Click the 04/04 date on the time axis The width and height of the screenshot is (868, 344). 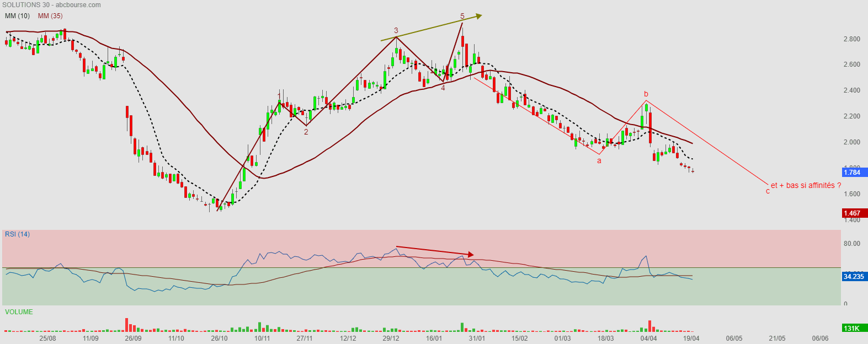pos(648,338)
